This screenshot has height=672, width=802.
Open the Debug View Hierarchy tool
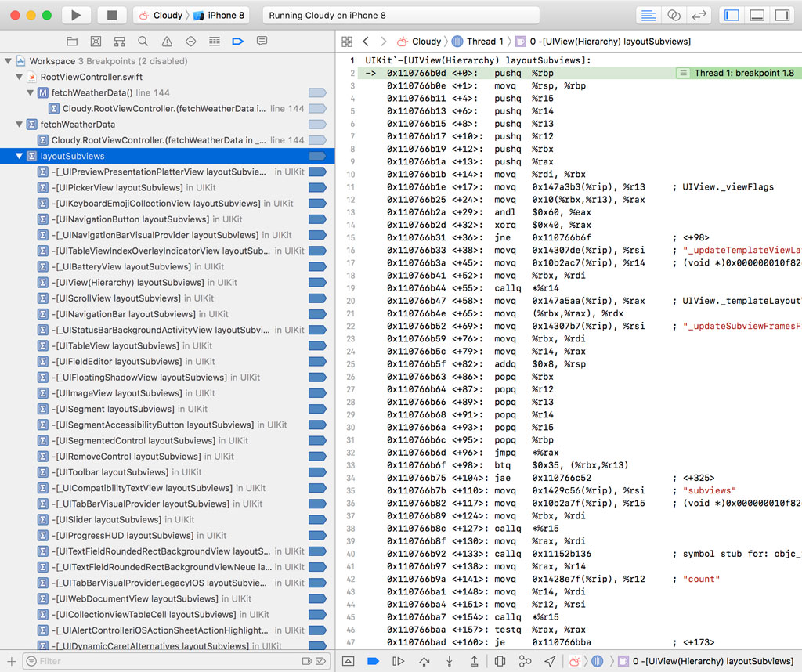pyautogui.click(x=501, y=661)
